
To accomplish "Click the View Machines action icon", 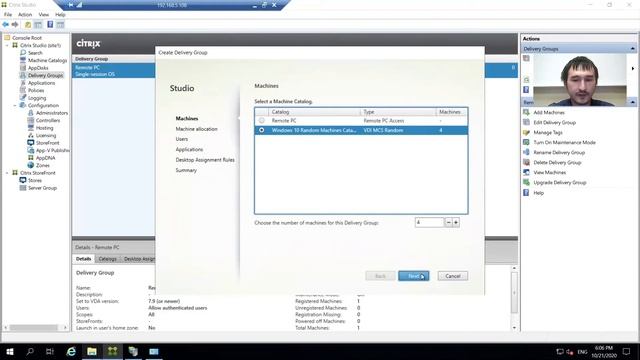I will [x=526, y=172].
